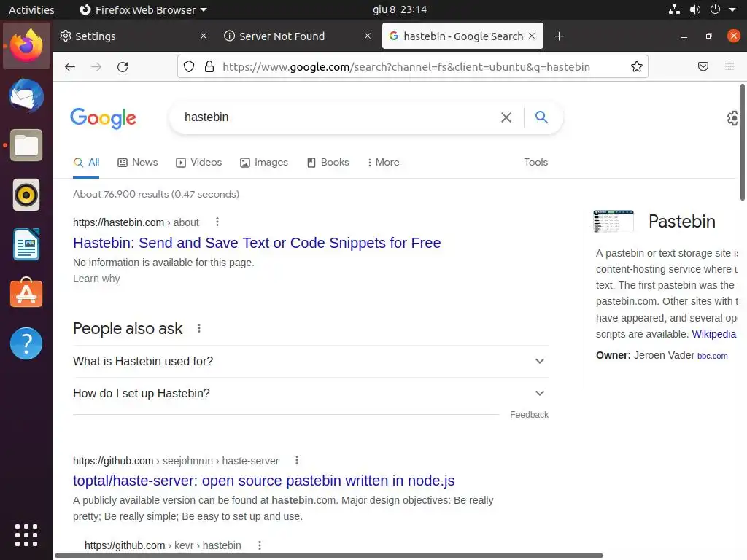Go to Google homepage via logo
The width and height of the screenshot is (747, 560).
(x=104, y=117)
